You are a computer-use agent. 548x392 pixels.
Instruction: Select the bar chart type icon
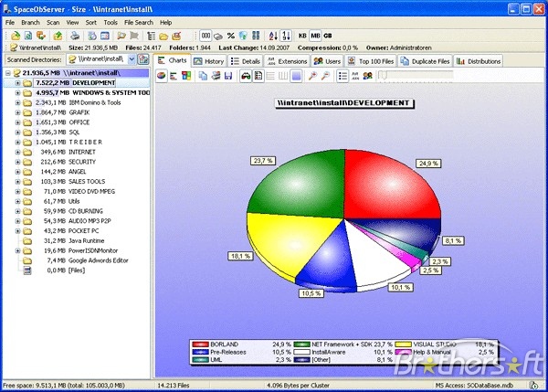[x=174, y=76]
